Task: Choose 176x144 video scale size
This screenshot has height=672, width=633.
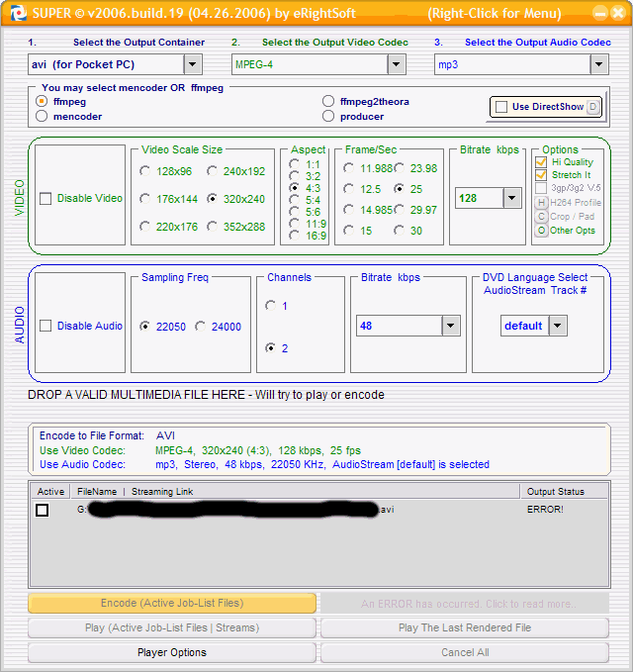Action: click(x=144, y=198)
